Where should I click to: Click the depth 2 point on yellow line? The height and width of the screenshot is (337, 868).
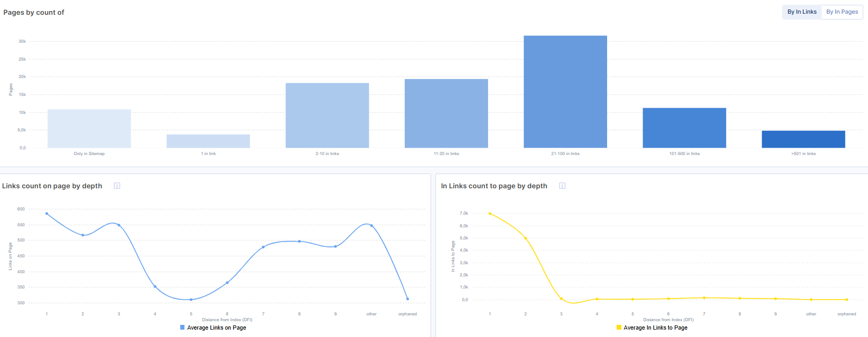tap(525, 238)
